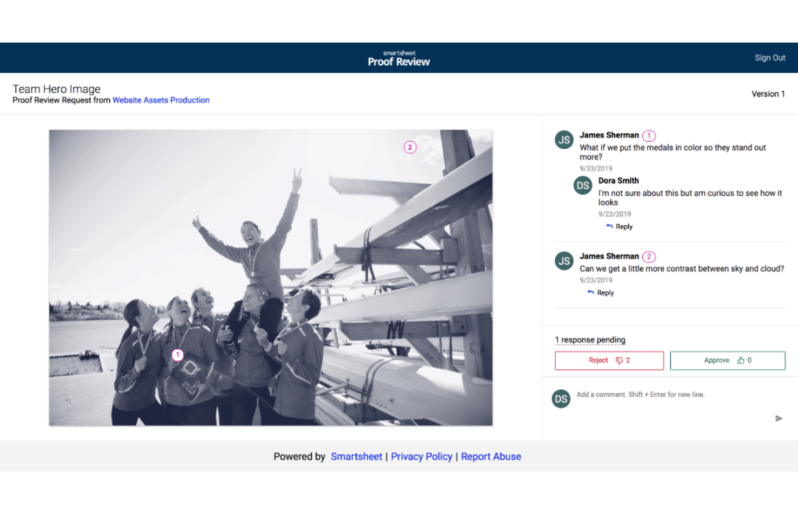Click the Add a comment input field
The width and height of the screenshot is (798, 532).
(x=640, y=394)
